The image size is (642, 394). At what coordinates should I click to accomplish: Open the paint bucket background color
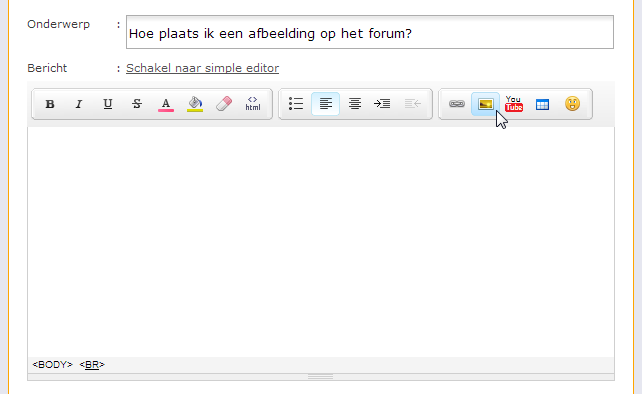click(195, 104)
